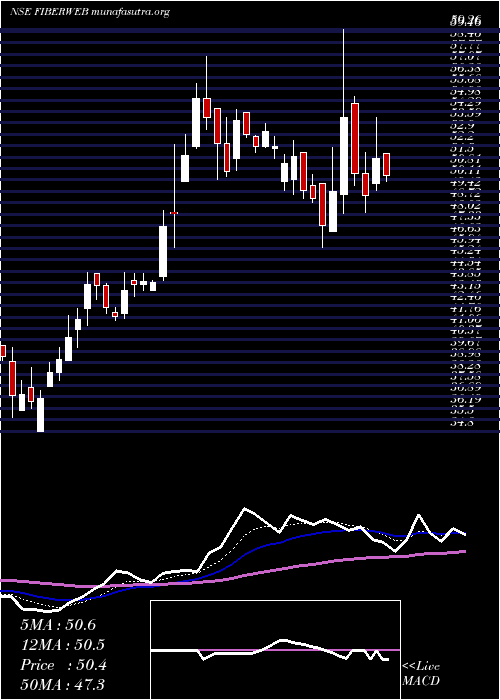Click the 36.19 price axis label
Image resolution: width=500 pixels, height=700 pixels.
(x=465, y=400)
